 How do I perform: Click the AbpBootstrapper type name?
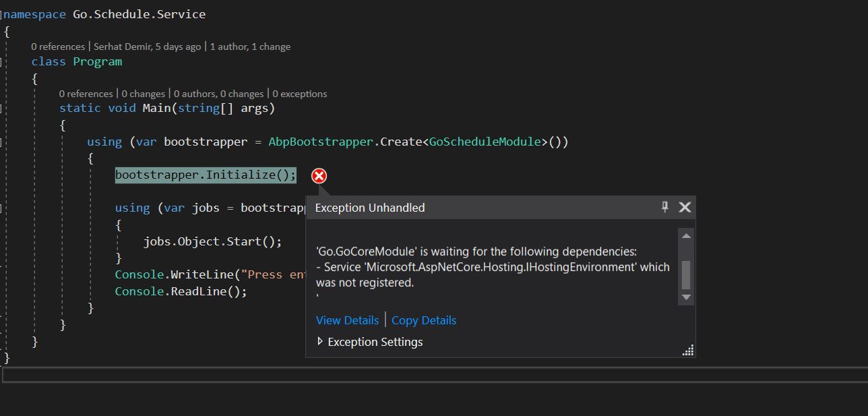pos(321,142)
